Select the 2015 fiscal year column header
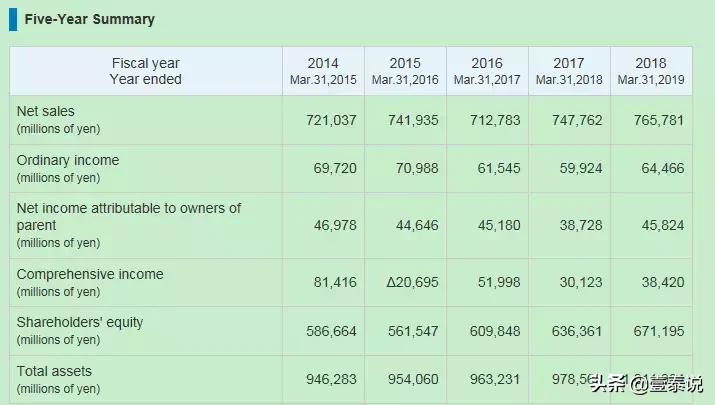 (x=405, y=71)
